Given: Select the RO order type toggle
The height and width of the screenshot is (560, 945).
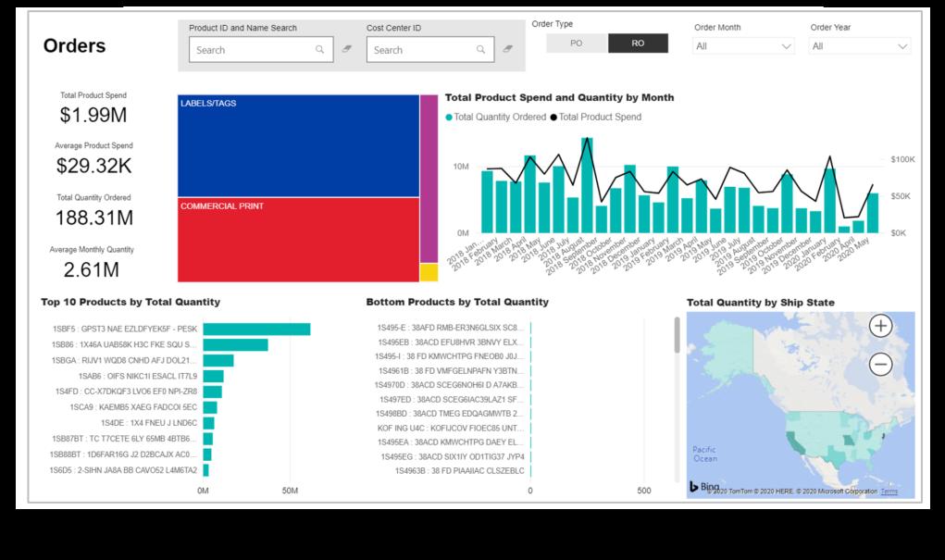Looking at the screenshot, I should [638, 44].
